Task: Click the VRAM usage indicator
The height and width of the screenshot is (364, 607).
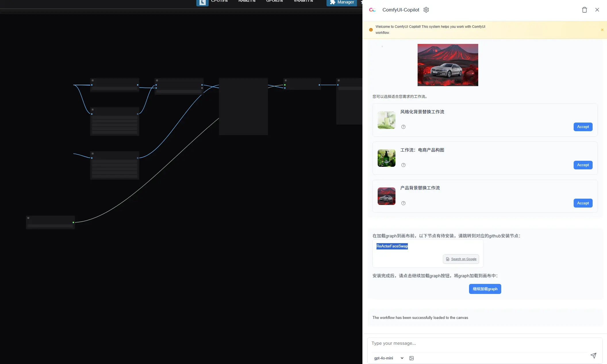Action: 303,1
